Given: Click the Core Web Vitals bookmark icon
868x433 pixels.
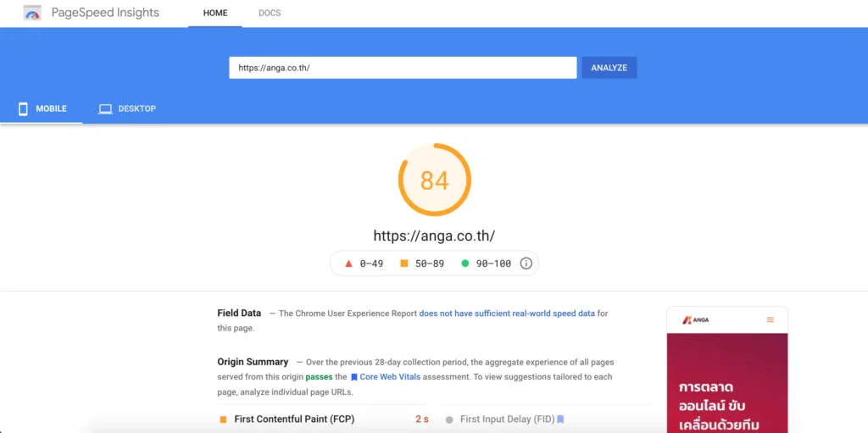Looking at the screenshot, I should coord(354,377).
